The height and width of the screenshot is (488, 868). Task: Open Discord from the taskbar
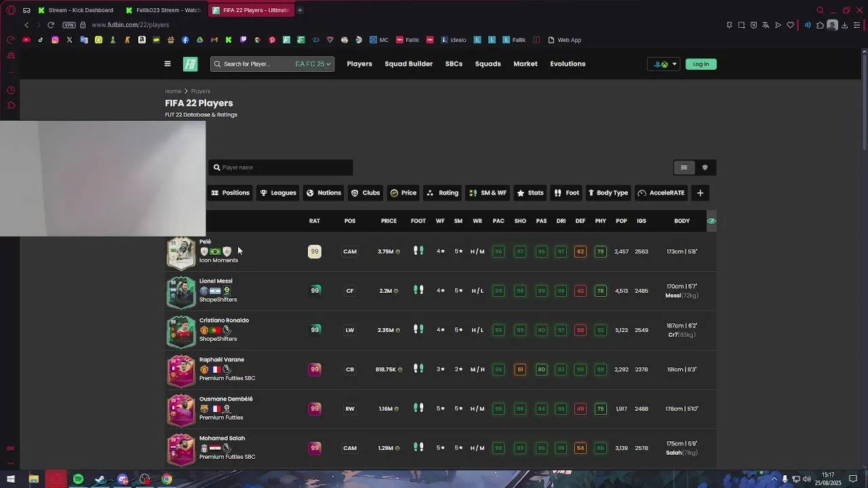(123, 479)
